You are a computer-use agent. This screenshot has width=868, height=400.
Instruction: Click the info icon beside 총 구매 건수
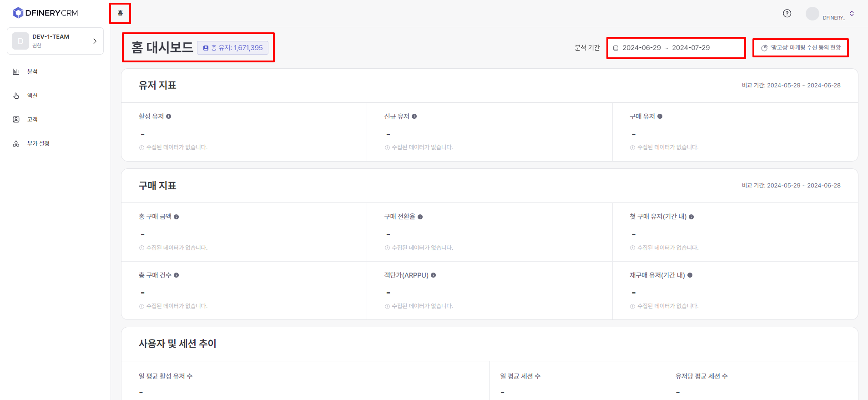(177, 275)
